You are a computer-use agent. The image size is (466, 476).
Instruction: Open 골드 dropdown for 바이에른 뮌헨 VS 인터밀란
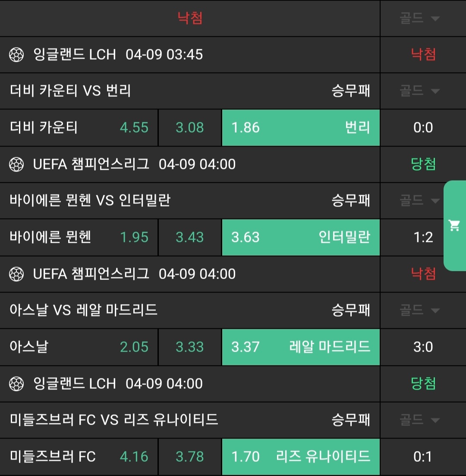419,201
